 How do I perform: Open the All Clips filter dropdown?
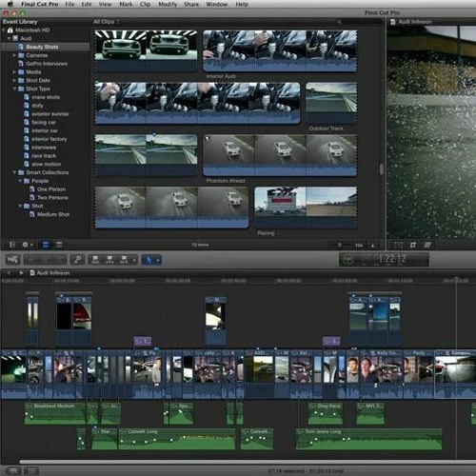[x=107, y=22]
